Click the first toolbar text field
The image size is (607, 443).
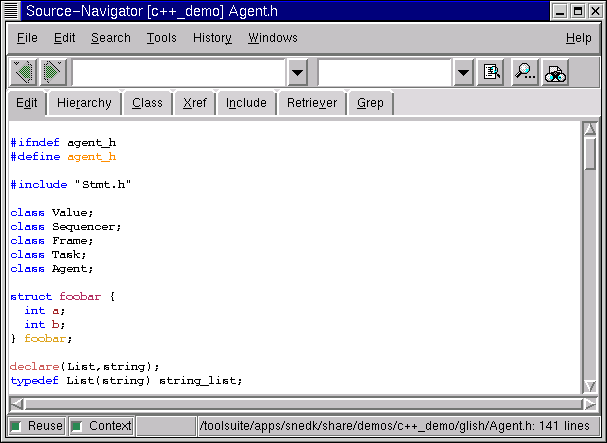pos(179,72)
